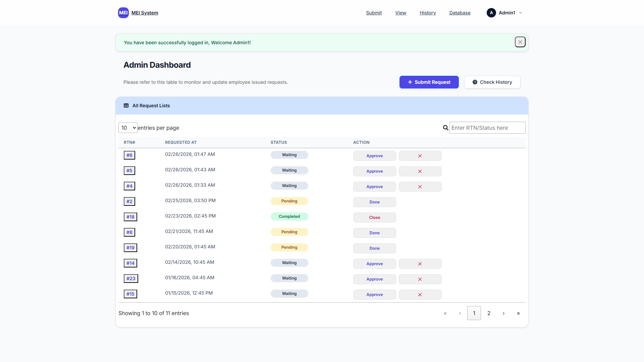Image resolution: width=644 pixels, height=362 pixels.
Task: Open entries per page dropdown
Action: (x=128, y=128)
